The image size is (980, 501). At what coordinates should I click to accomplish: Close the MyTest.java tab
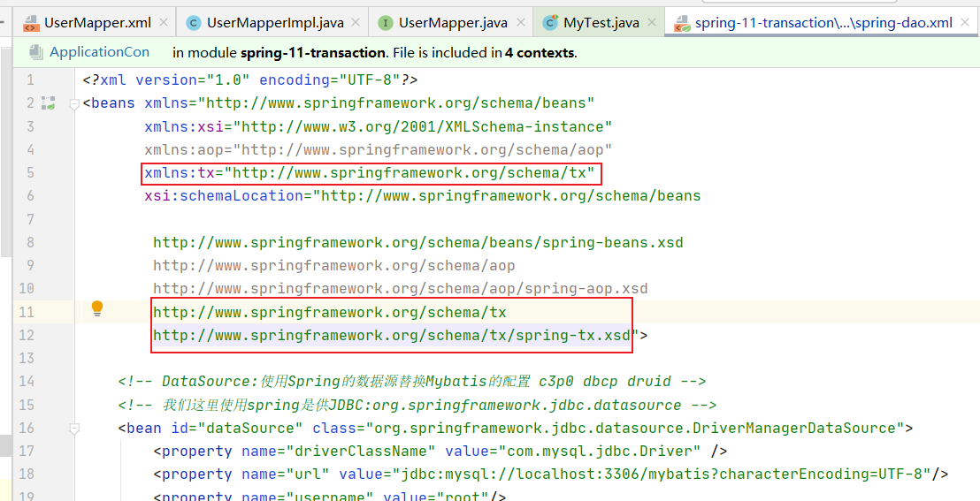[x=654, y=23]
